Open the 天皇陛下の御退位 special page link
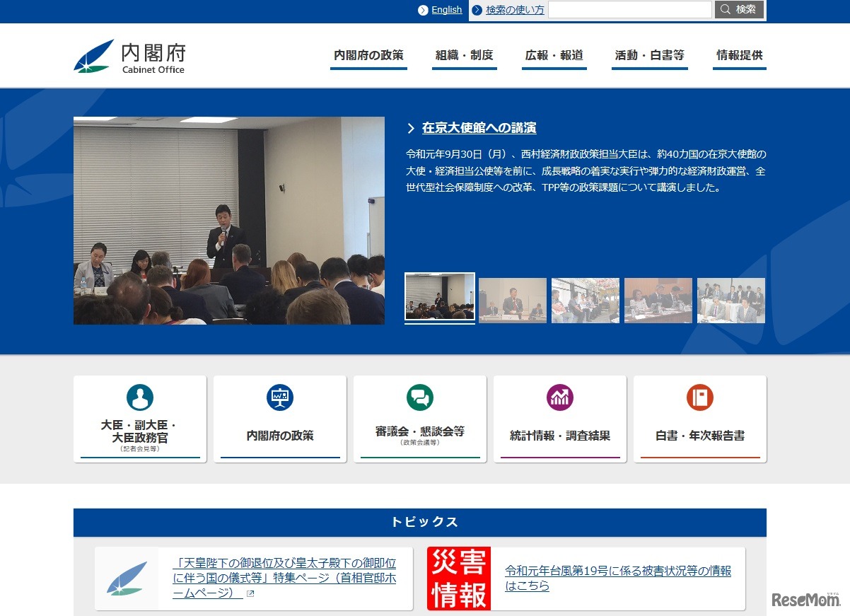The image size is (850, 616). (x=284, y=579)
